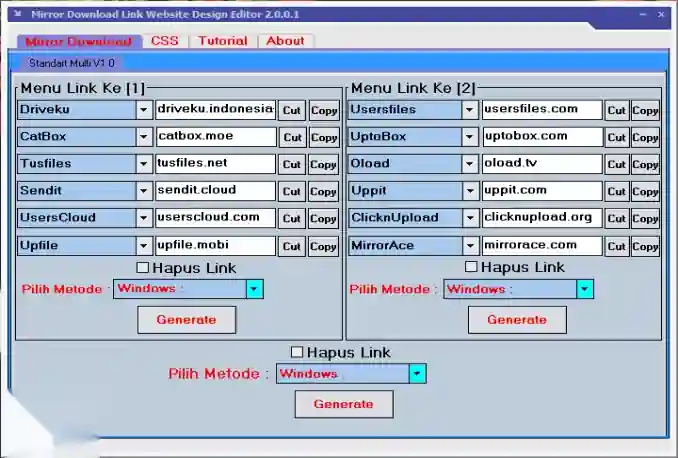
Task: Tick Hapus Link under Menu Link Ke [2]
Action: click(471, 267)
